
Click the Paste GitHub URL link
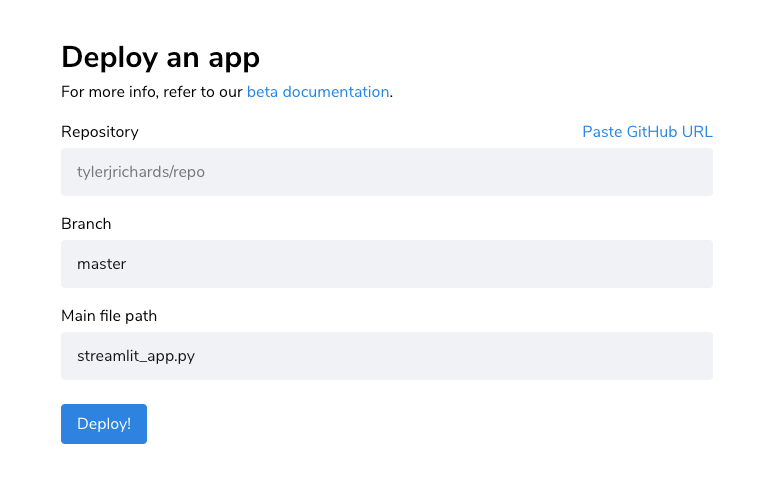(x=647, y=132)
